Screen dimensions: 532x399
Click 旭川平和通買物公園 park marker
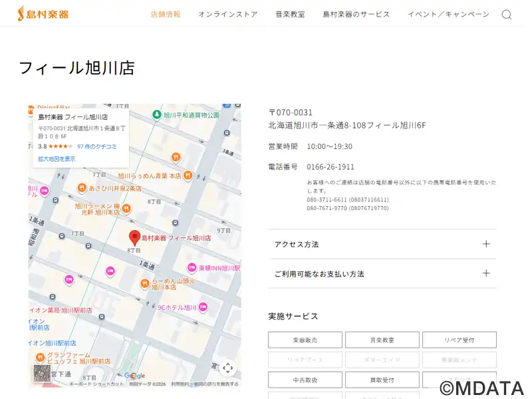[156, 114]
